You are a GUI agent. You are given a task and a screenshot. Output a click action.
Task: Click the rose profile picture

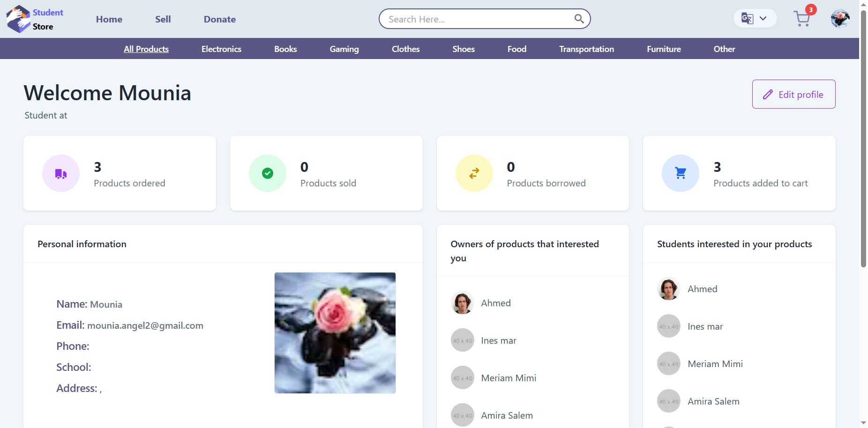[335, 333]
